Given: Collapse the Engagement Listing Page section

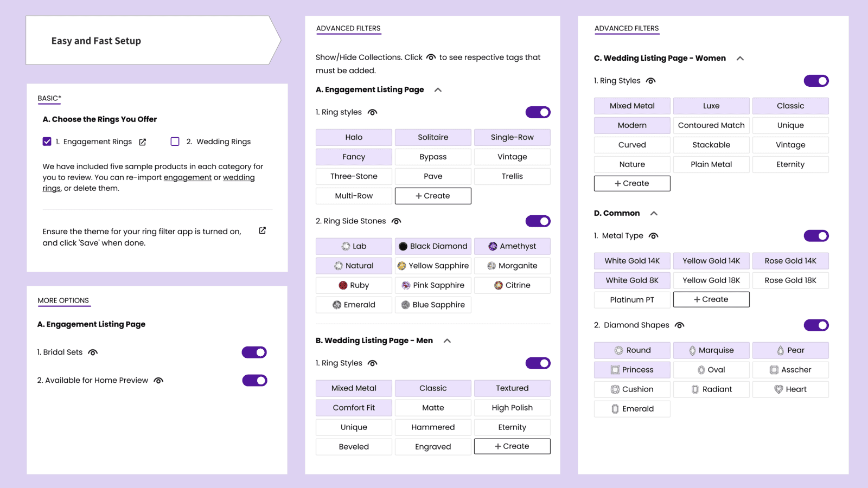Looking at the screenshot, I should (438, 90).
